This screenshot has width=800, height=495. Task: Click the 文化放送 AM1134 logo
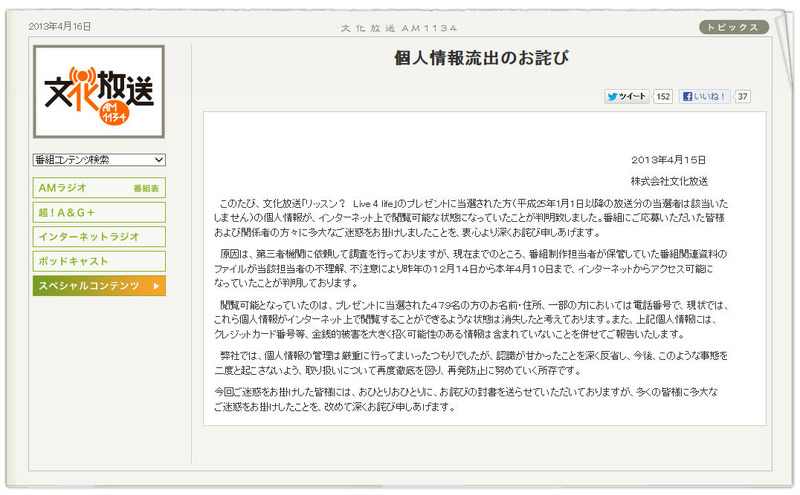99,91
